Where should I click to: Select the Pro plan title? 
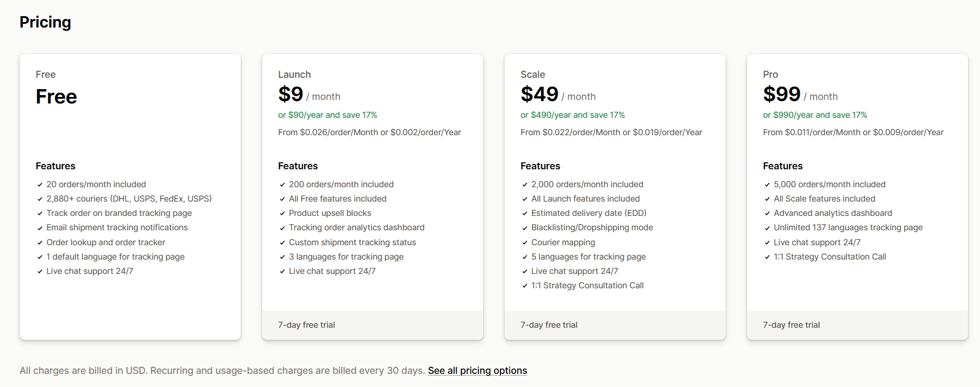click(x=770, y=74)
